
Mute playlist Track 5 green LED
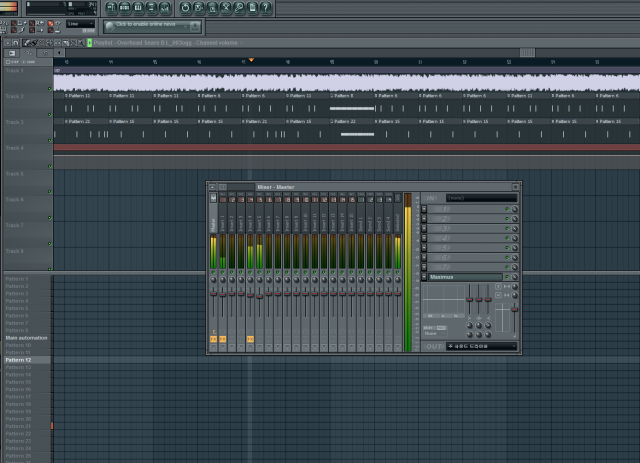pos(50,192)
